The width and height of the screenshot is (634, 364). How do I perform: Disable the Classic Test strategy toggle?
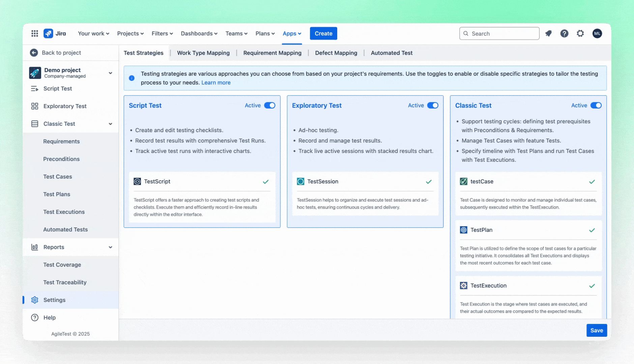[x=596, y=105]
